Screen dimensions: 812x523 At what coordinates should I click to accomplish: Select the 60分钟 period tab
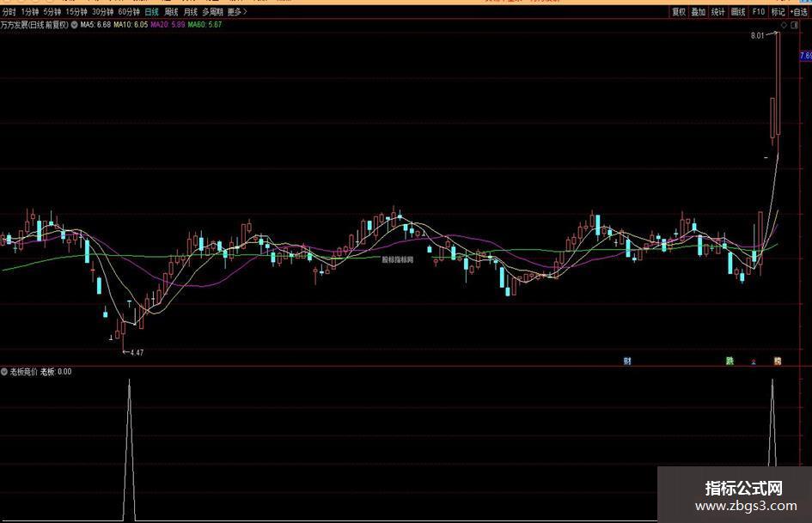[129, 11]
